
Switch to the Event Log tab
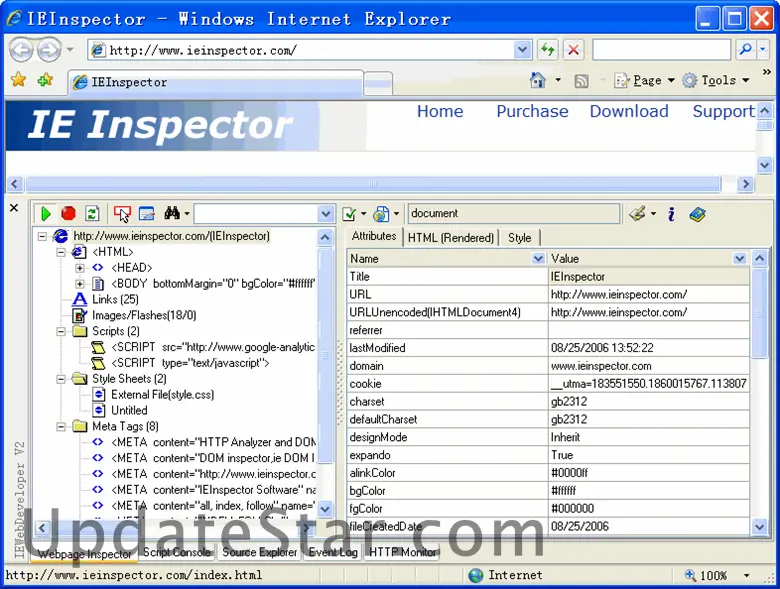333,552
